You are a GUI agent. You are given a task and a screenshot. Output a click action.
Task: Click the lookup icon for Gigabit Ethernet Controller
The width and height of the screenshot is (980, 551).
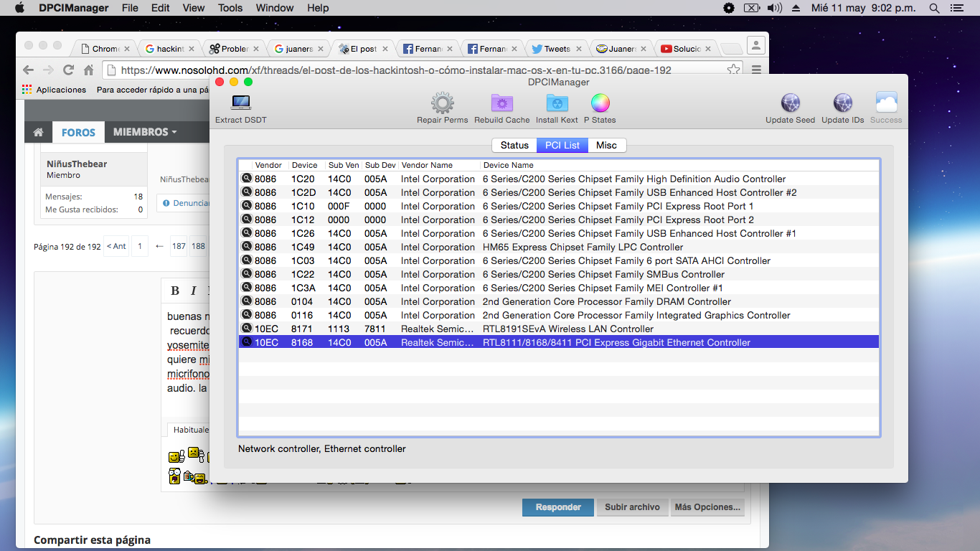coord(247,342)
